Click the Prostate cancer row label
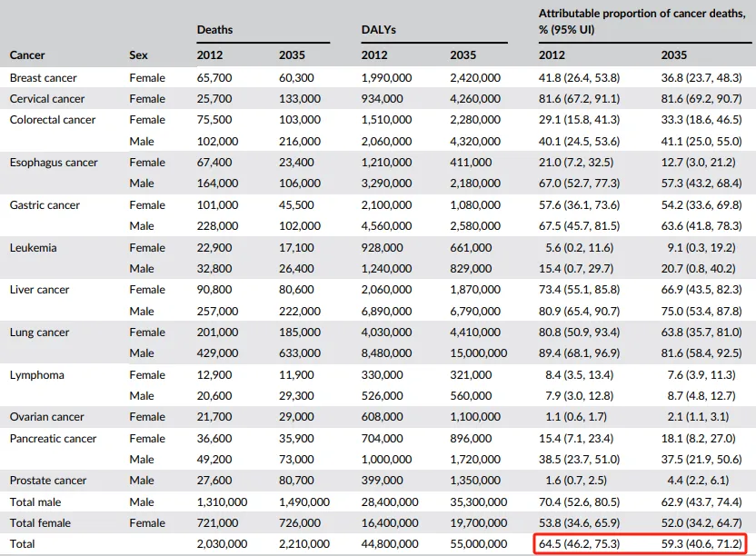The height and width of the screenshot is (556, 756). (x=47, y=481)
